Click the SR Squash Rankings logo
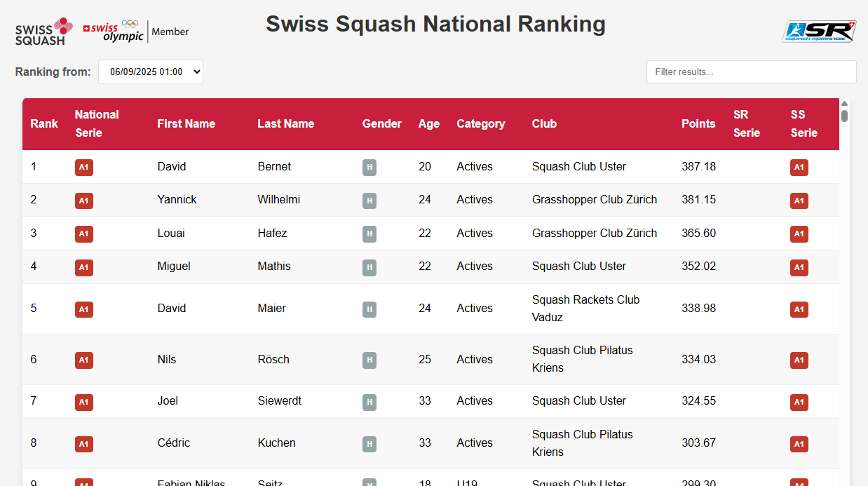This screenshot has height=486, width=868. pos(818,32)
